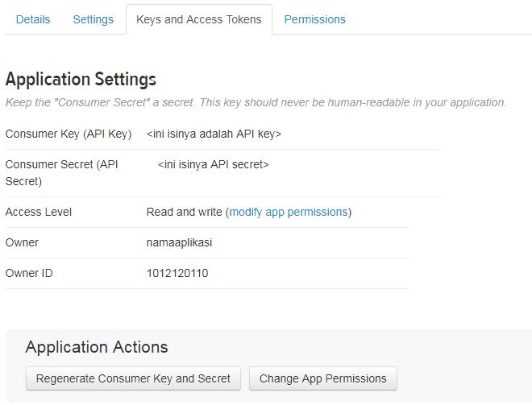Click the owner name namaaplikasi

click(180, 242)
